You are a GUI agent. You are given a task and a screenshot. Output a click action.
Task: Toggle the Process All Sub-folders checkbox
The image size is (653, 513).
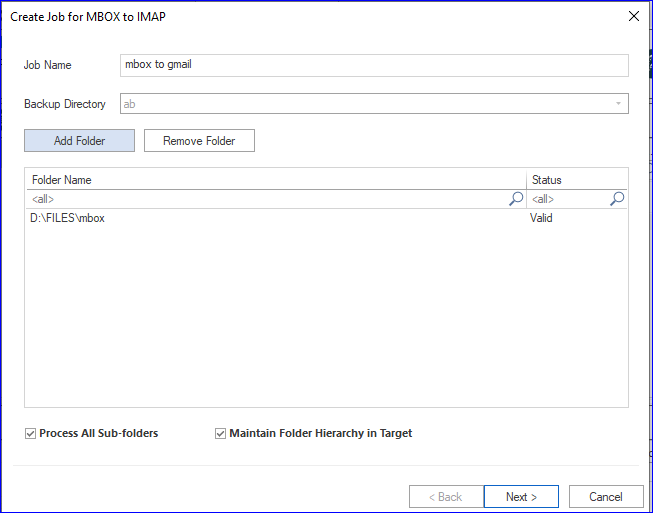click(30, 433)
